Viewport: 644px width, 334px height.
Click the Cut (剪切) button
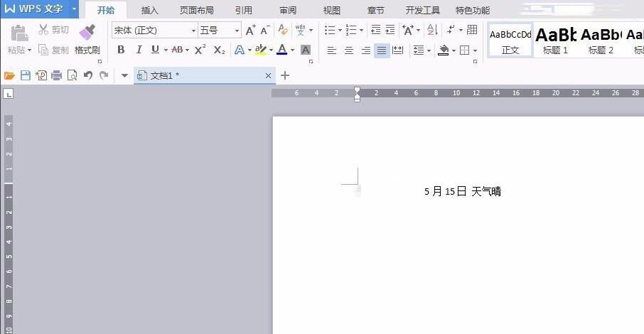54,30
